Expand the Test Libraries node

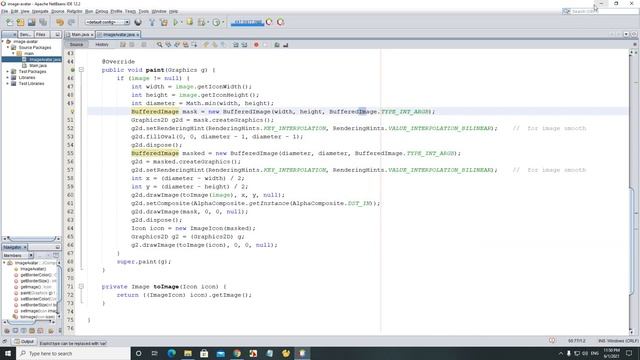click(x=8, y=84)
